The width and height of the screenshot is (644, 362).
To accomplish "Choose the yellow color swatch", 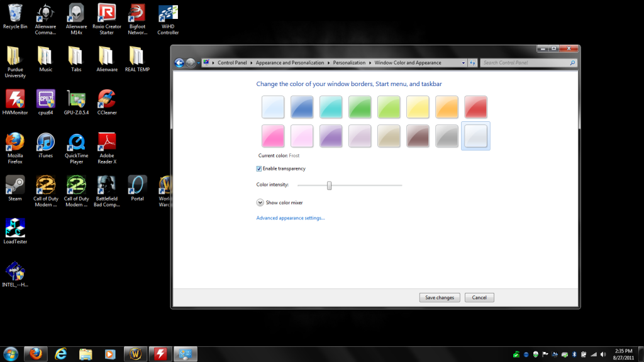I will [x=418, y=107].
